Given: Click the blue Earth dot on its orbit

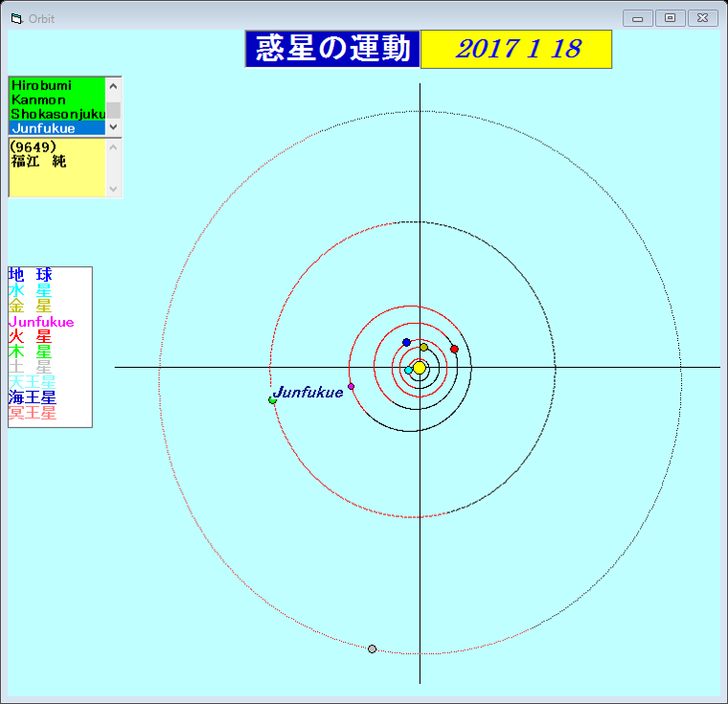Looking at the screenshot, I should (406, 342).
